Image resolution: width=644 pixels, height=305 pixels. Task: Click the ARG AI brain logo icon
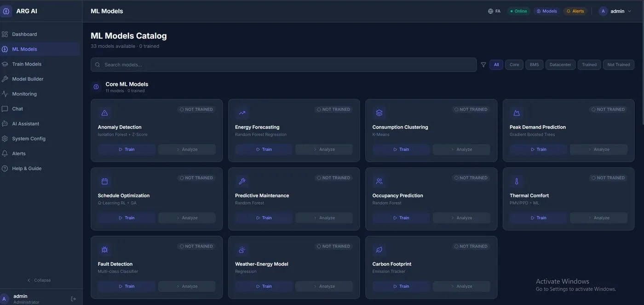(6, 11)
